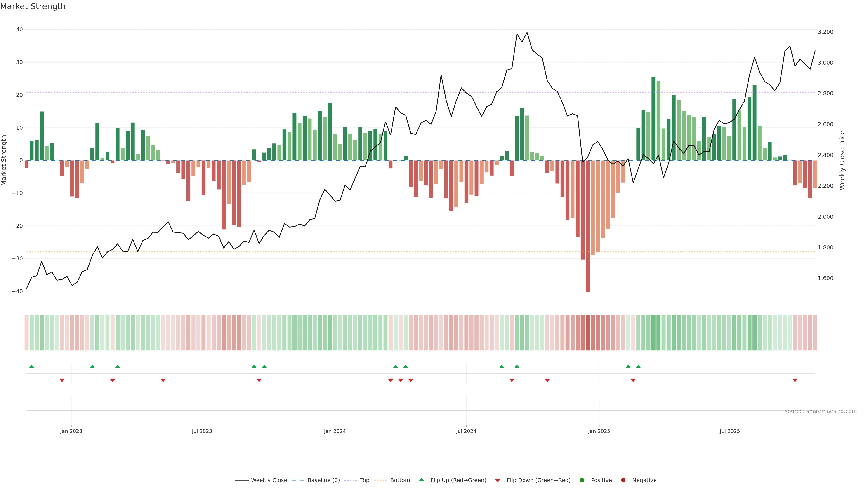Screen dimensions: 868x488
Task: Click the Flip Down red triangle legend icon
Action: [498, 481]
